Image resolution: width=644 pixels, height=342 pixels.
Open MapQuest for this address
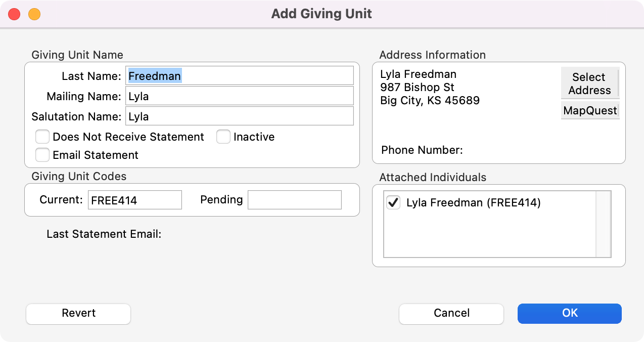coord(590,110)
